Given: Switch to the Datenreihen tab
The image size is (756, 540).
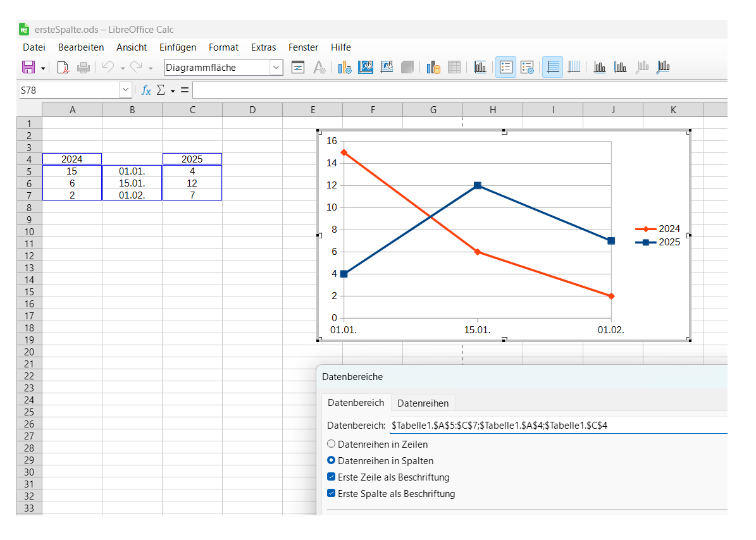Looking at the screenshot, I should [x=423, y=403].
